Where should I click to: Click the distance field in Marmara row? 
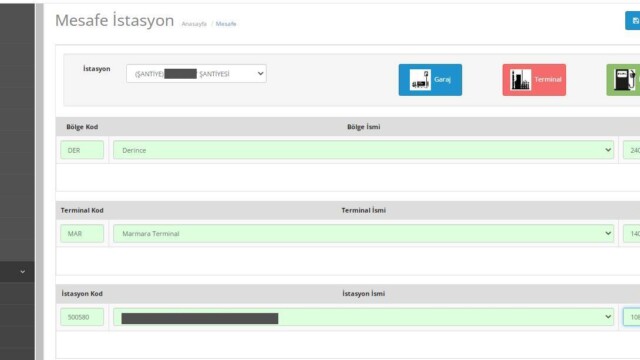tap(631, 233)
